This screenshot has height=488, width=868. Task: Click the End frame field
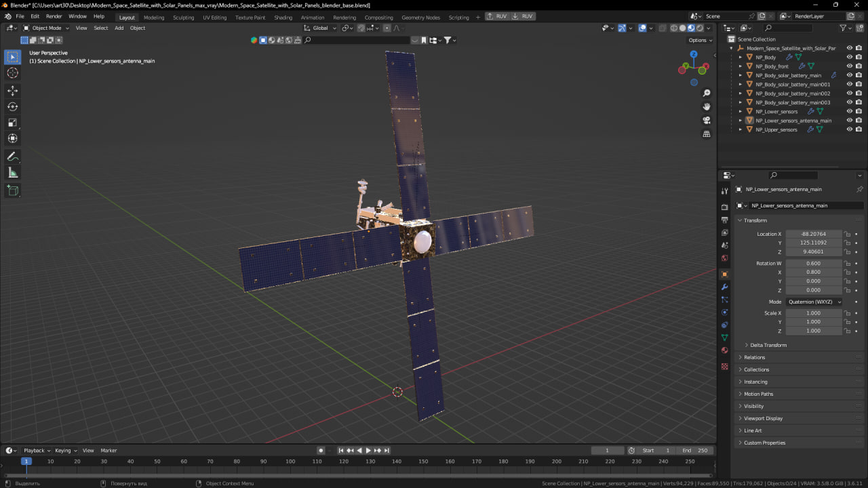pyautogui.click(x=695, y=450)
